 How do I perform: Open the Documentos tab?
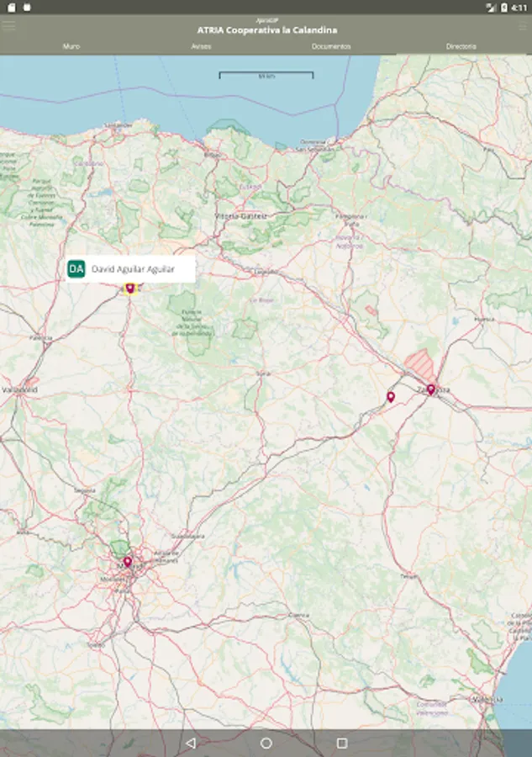331,46
